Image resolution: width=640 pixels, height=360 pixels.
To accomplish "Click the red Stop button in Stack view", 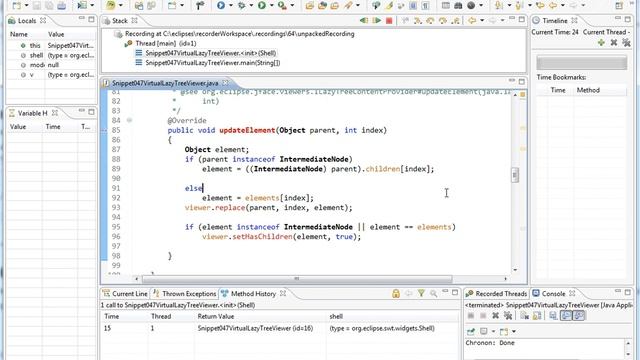I will (x=389, y=20).
